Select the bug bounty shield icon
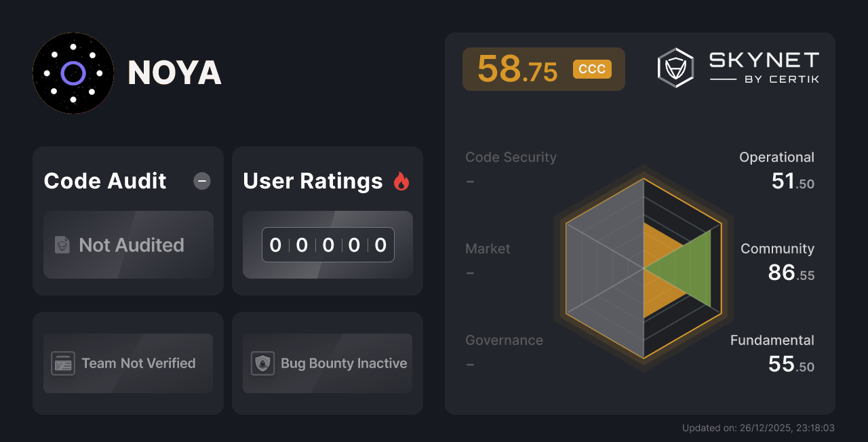 click(261, 363)
